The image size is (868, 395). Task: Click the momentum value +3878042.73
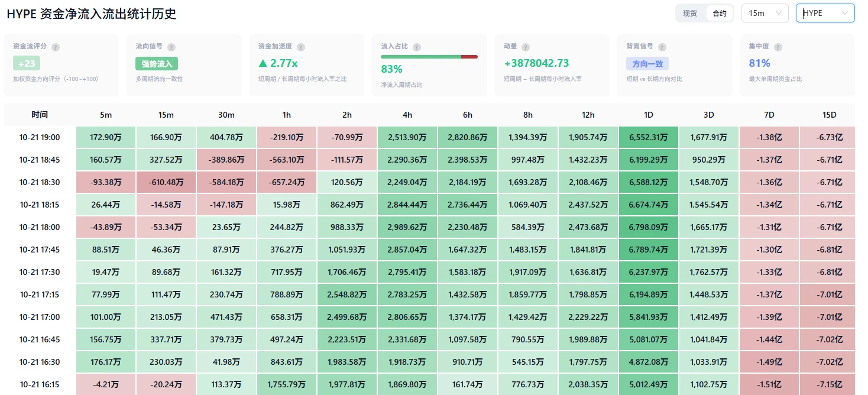536,63
